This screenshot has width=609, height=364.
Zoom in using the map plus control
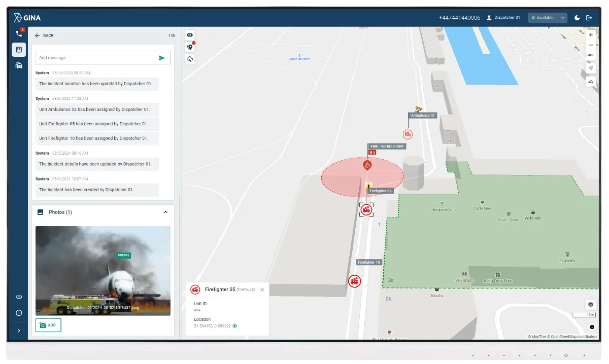coord(590,34)
